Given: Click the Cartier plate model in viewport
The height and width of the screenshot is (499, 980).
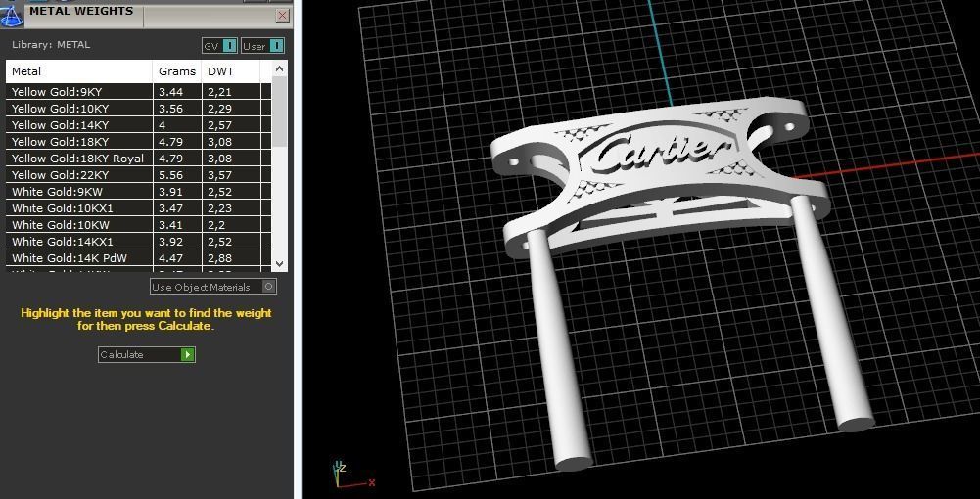Looking at the screenshot, I should [x=660, y=177].
